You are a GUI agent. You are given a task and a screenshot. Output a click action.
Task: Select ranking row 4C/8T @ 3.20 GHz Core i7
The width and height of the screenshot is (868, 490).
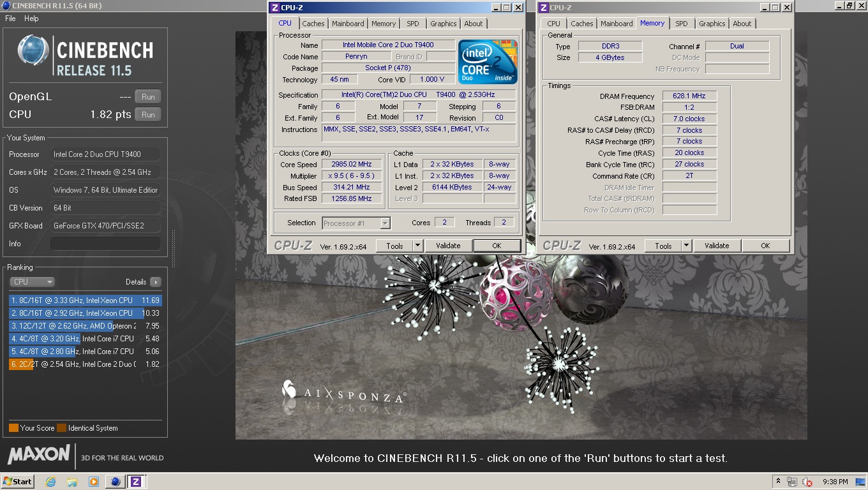[x=86, y=339]
